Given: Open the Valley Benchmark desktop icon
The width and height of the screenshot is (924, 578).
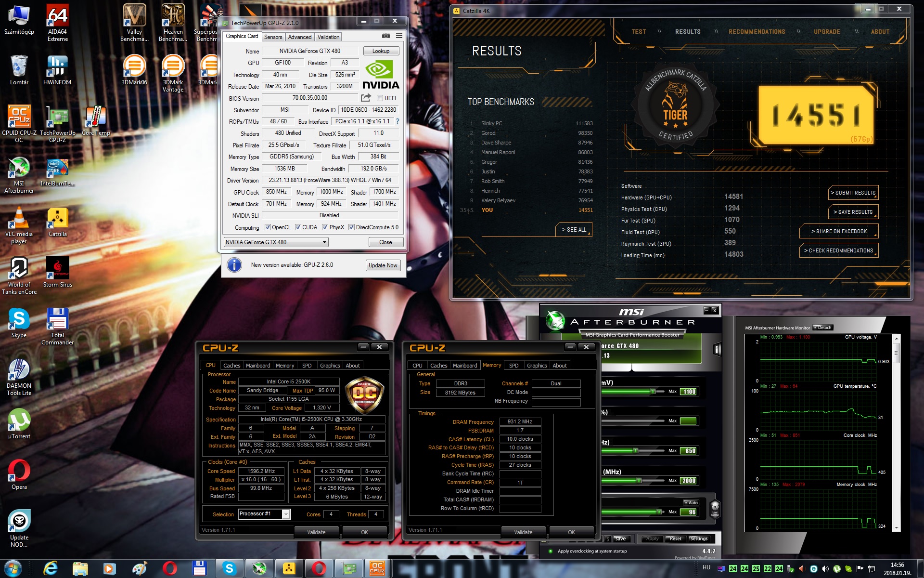Looking at the screenshot, I should point(134,23).
